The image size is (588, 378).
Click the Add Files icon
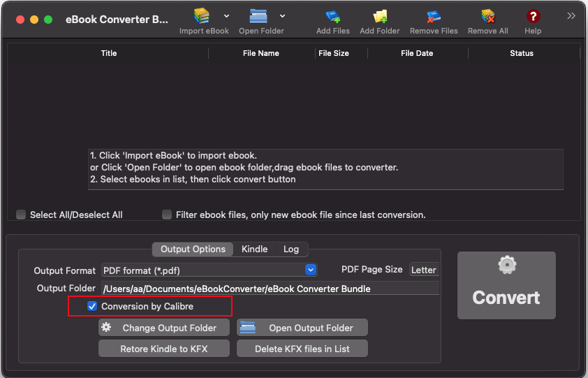(332, 17)
